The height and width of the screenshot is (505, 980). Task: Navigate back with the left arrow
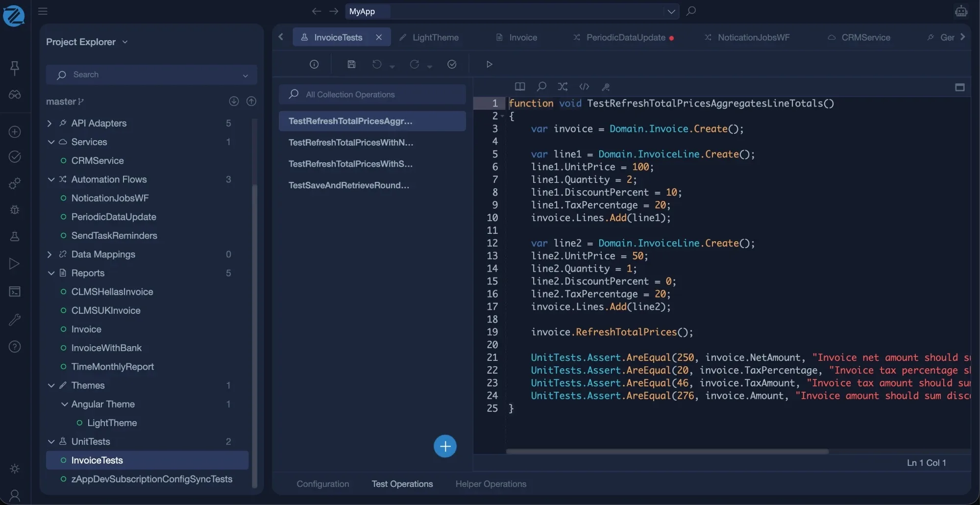point(317,11)
